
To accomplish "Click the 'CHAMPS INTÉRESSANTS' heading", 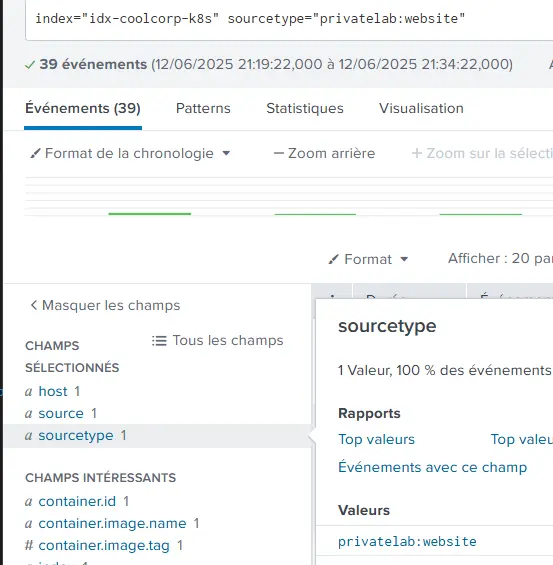I will pos(101,478).
